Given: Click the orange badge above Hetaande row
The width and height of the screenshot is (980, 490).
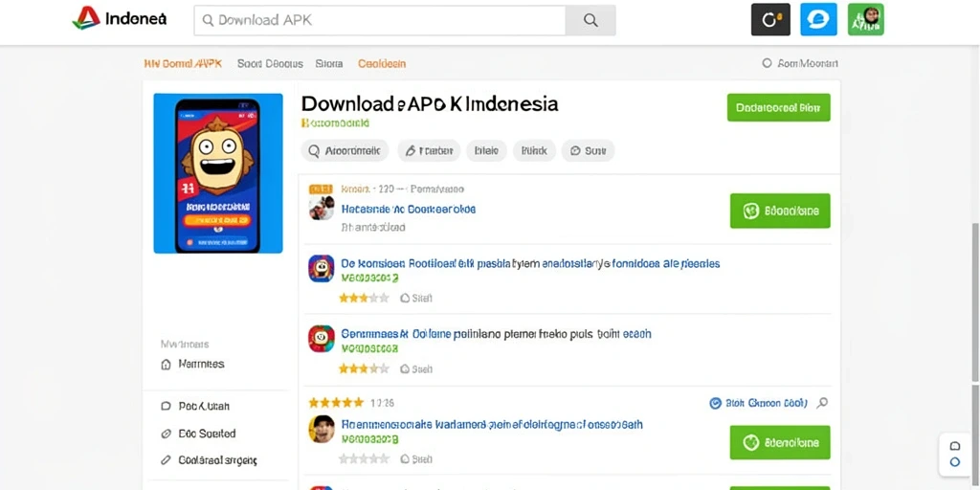Looking at the screenshot, I should (x=321, y=189).
